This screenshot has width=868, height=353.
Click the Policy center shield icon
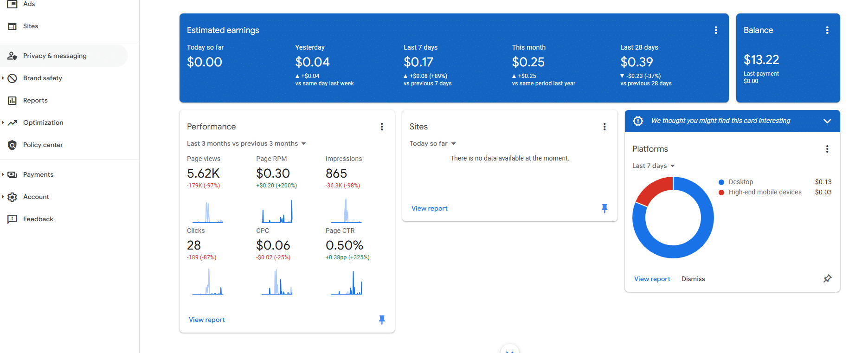pos(13,145)
